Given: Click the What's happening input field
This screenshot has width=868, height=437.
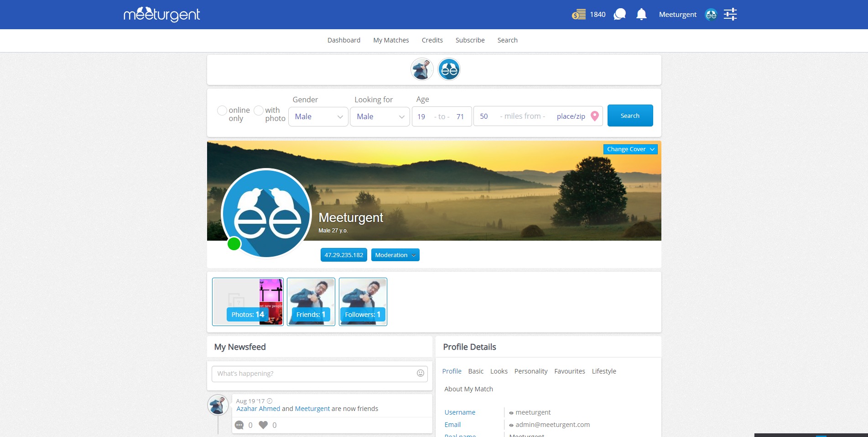Looking at the screenshot, I should pos(315,374).
